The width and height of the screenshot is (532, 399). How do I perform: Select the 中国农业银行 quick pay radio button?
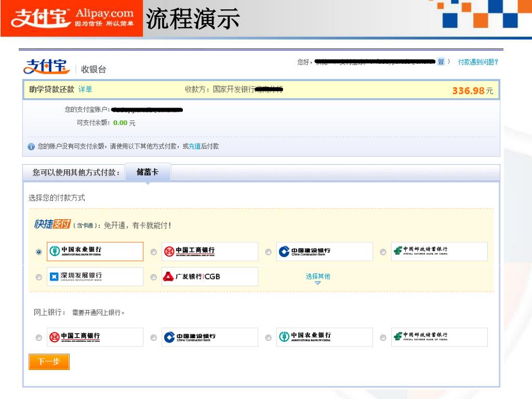pyautogui.click(x=38, y=252)
